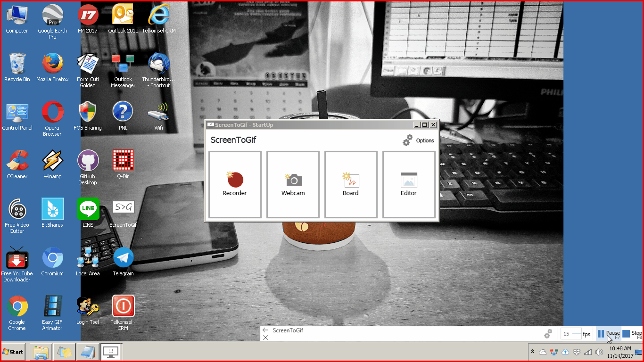Open Windows Explorer from the taskbar
This screenshot has width=644, height=362.
pos(41,352)
